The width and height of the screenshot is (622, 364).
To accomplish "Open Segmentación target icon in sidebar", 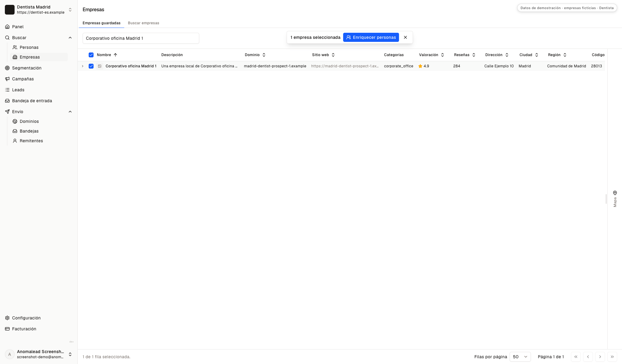I will pos(7,68).
